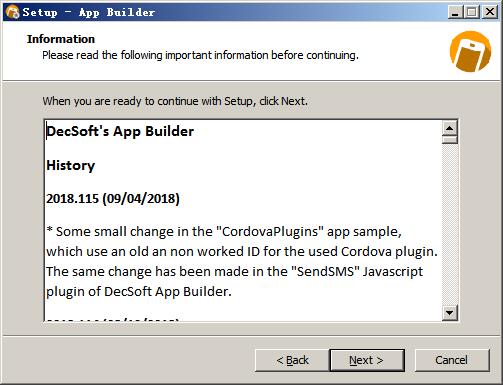Image resolution: width=503 pixels, height=385 pixels.
Task: Click the 2018.115 (09/04/2018) version heading
Action: point(113,199)
